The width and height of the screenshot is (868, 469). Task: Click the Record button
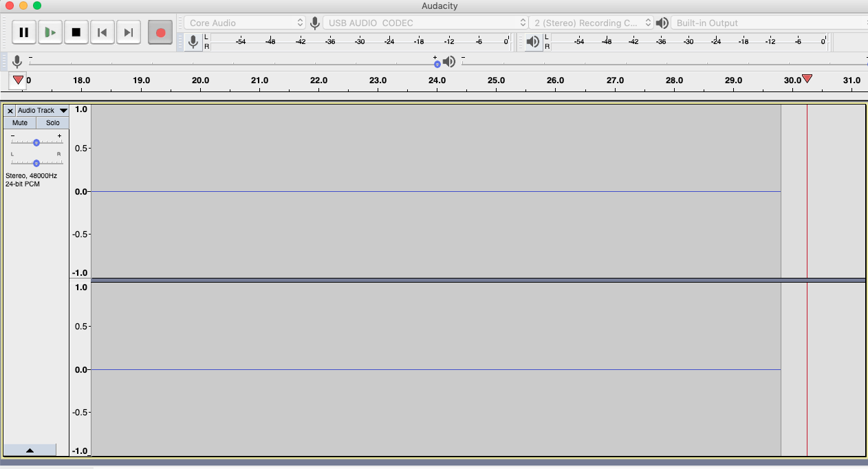160,32
